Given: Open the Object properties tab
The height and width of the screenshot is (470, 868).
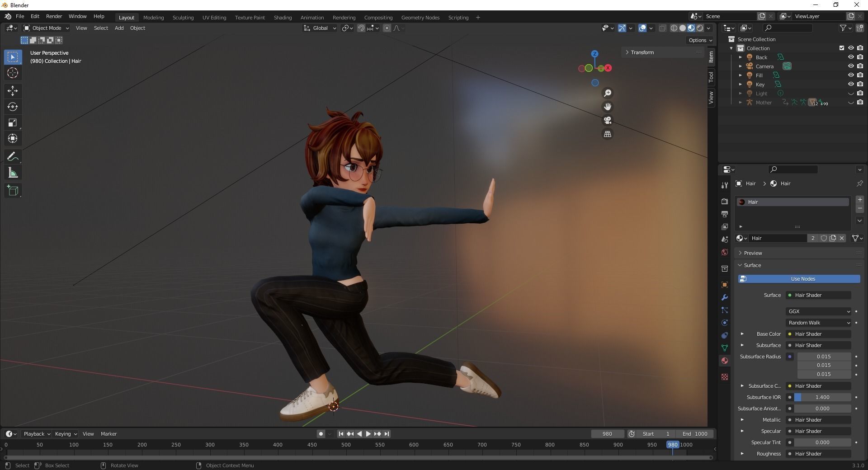Looking at the screenshot, I should 725,285.
